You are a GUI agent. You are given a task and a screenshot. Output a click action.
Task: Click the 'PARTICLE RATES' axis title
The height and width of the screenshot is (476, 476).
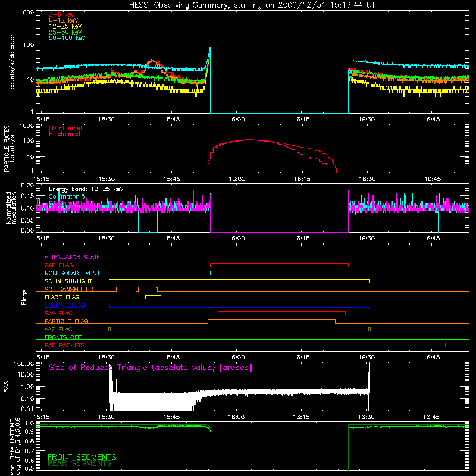[x=7, y=149]
